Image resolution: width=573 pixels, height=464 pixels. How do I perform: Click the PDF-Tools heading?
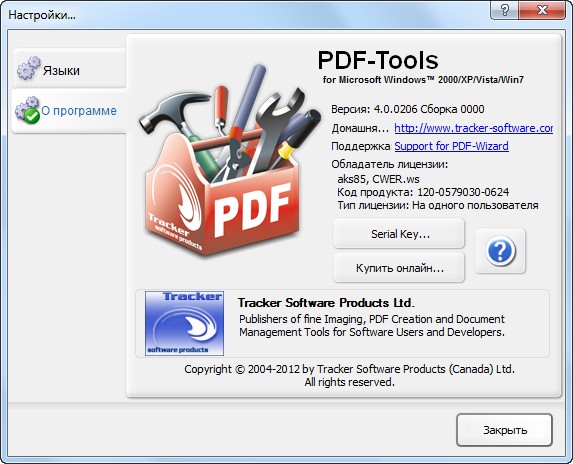[x=378, y=60]
